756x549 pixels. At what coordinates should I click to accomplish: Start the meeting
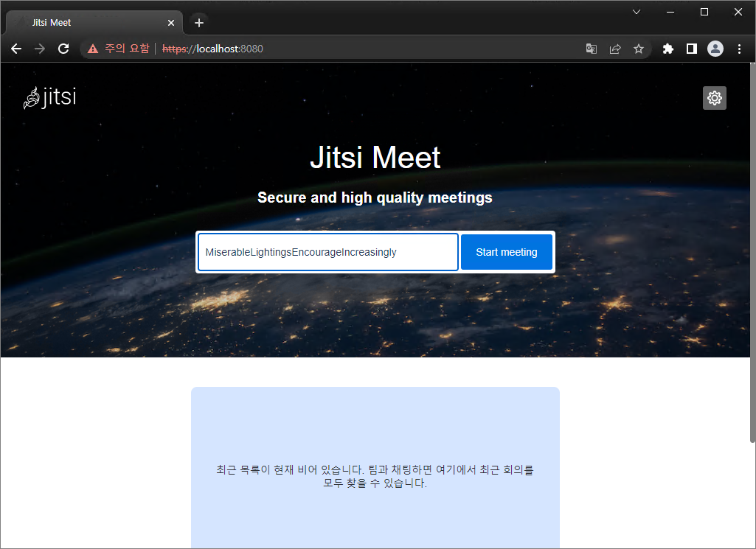pos(506,252)
